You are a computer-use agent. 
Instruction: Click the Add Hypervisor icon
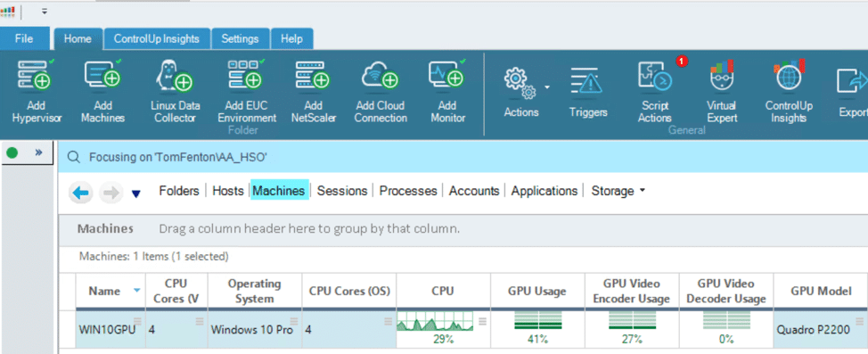point(36,77)
